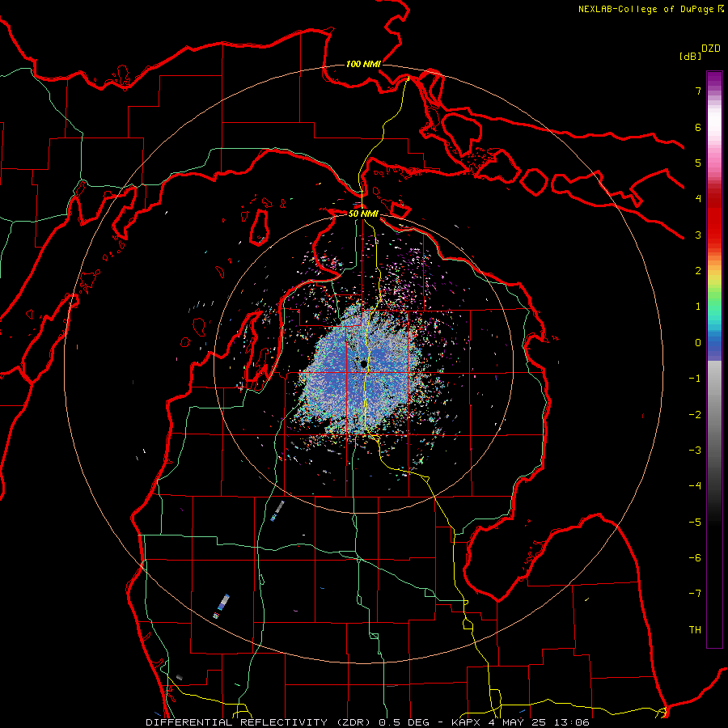
Task: Click the 3 dB red color scale segment
Action: point(714,235)
